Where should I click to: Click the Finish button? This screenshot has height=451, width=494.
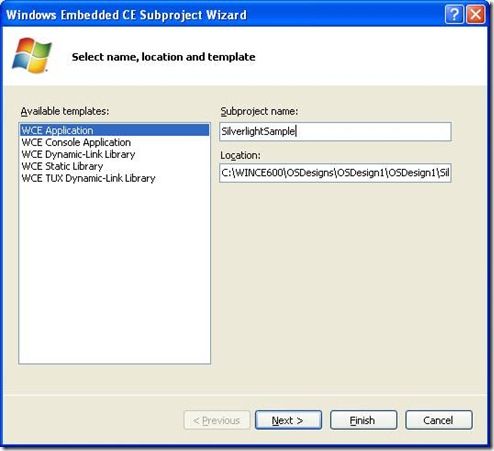click(x=363, y=420)
